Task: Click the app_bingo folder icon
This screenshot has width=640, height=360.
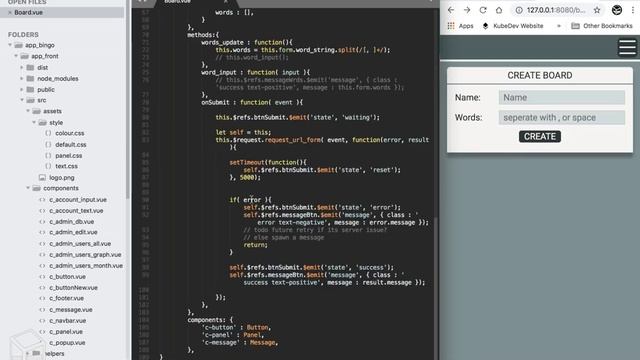Action: 18,45
